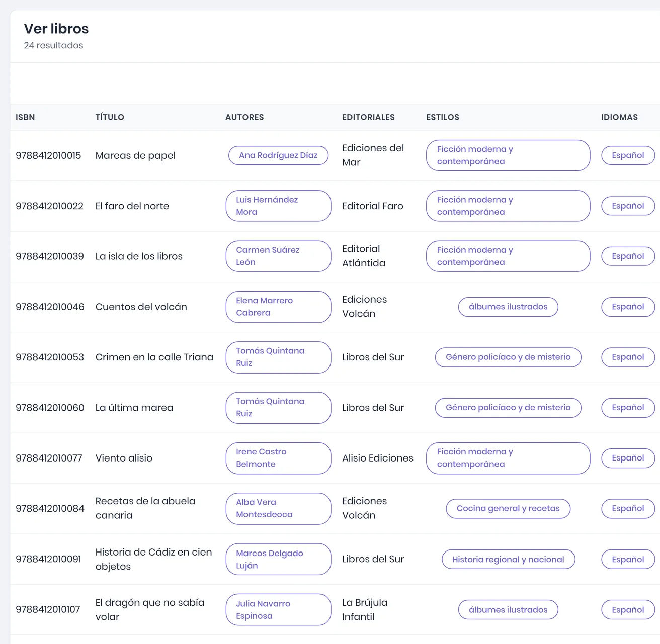Click the title Recetas de la abuela canaria

[x=145, y=508]
